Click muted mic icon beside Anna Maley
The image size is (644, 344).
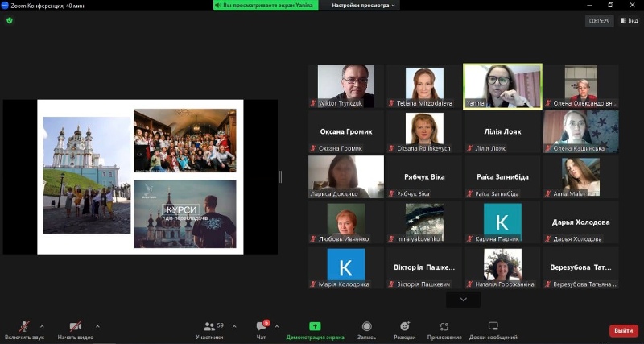click(x=548, y=193)
